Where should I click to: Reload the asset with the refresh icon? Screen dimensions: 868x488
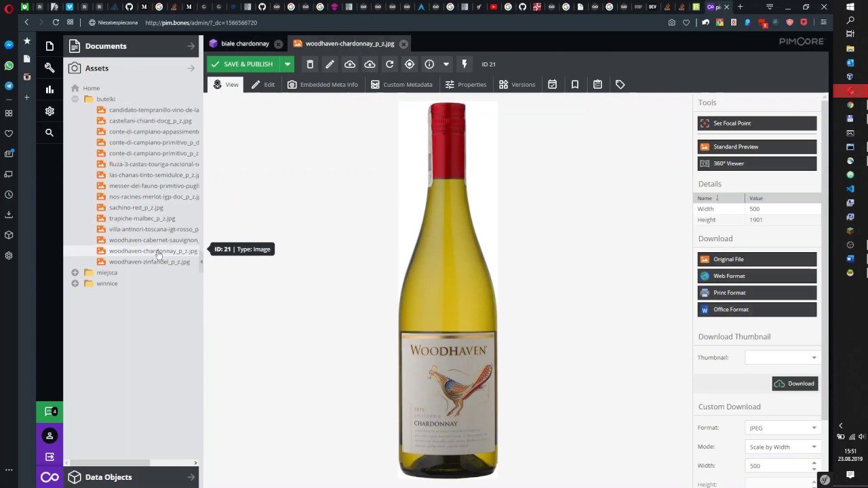[390, 64]
